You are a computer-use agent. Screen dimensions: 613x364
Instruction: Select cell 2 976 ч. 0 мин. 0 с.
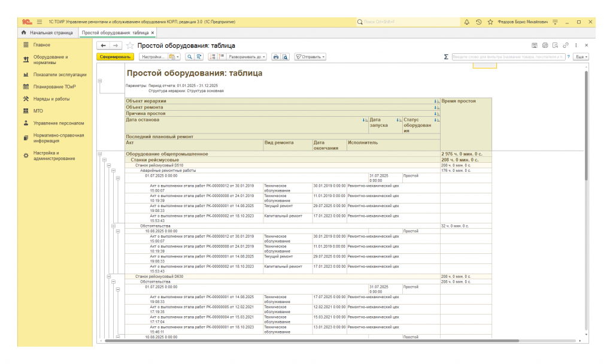point(466,154)
